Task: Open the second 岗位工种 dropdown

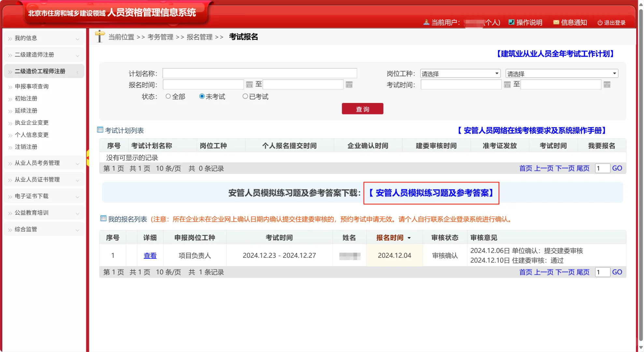Action: click(562, 74)
